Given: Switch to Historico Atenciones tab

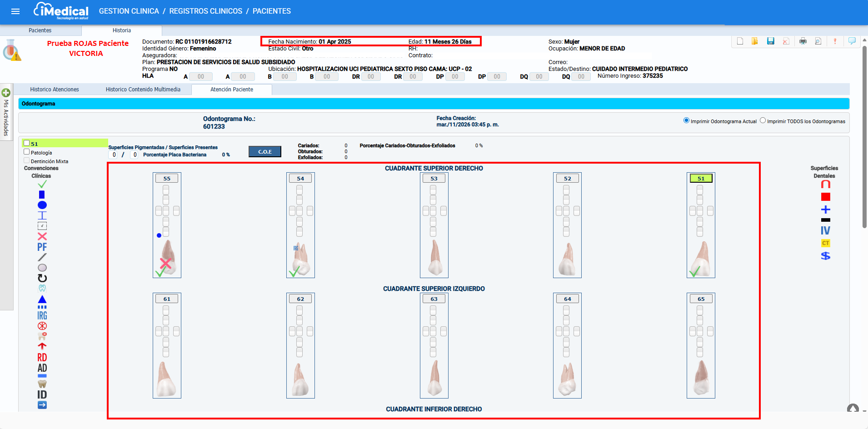Looking at the screenshot, I should click(55, 90).
